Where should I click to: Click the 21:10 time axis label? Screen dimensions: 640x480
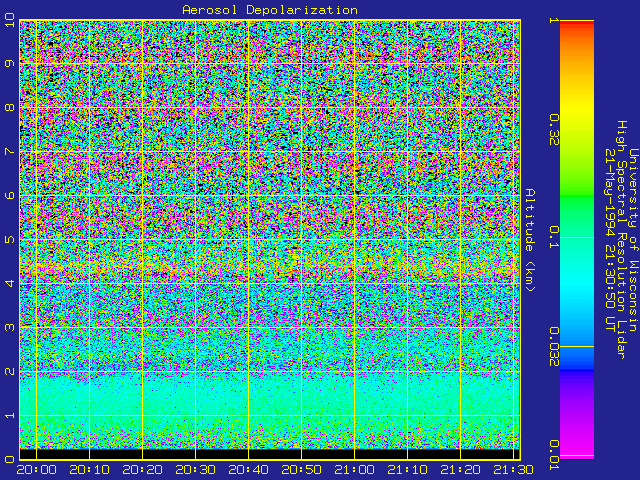click(x=407, y=470)
